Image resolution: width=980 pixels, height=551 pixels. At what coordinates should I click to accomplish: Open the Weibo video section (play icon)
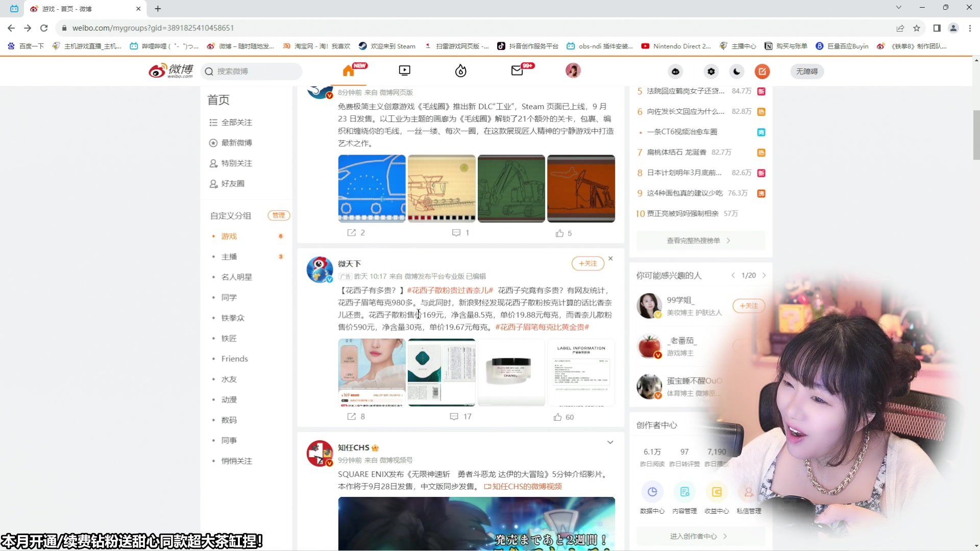click(x=404, y=70)
